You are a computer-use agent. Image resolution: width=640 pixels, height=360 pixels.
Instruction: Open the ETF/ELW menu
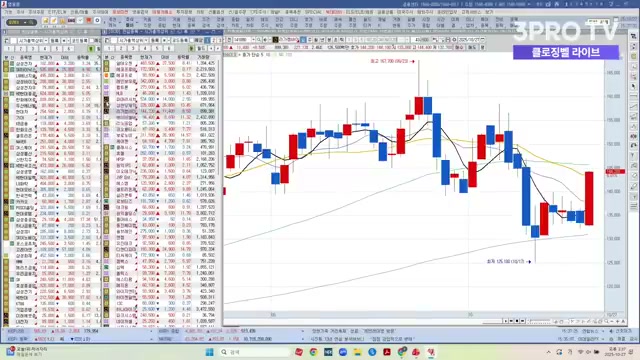[57, 12]
